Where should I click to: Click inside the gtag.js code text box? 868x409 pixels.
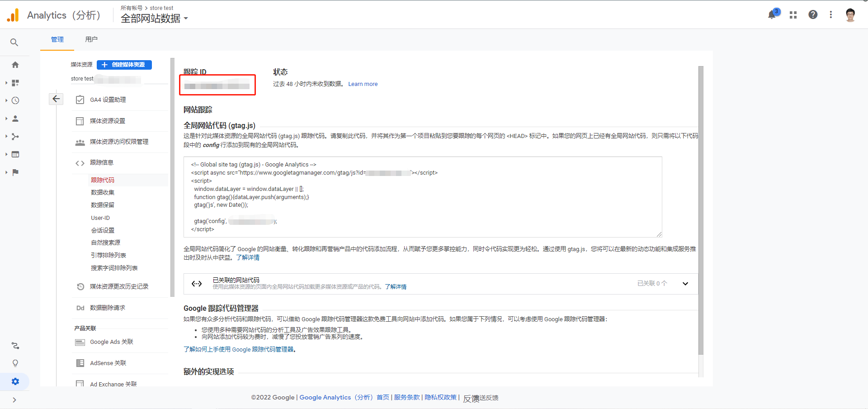pyautogui.click(x=423, y=197)
